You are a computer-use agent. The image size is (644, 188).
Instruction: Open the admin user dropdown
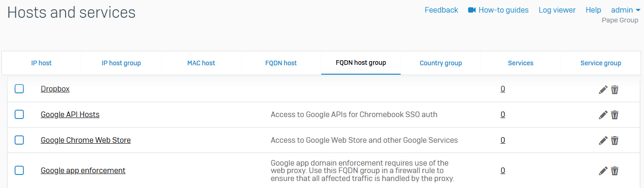coord(625,10)
